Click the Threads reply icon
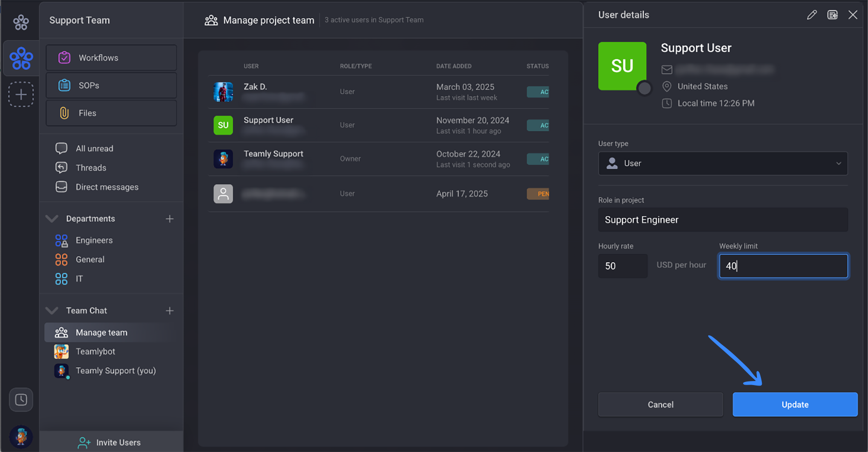This screenshot has width=868, height=452. click(x=61, y=168)
